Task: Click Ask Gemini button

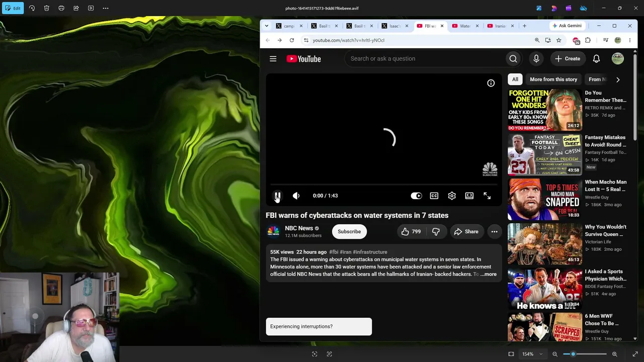Action: click(567, 26)
